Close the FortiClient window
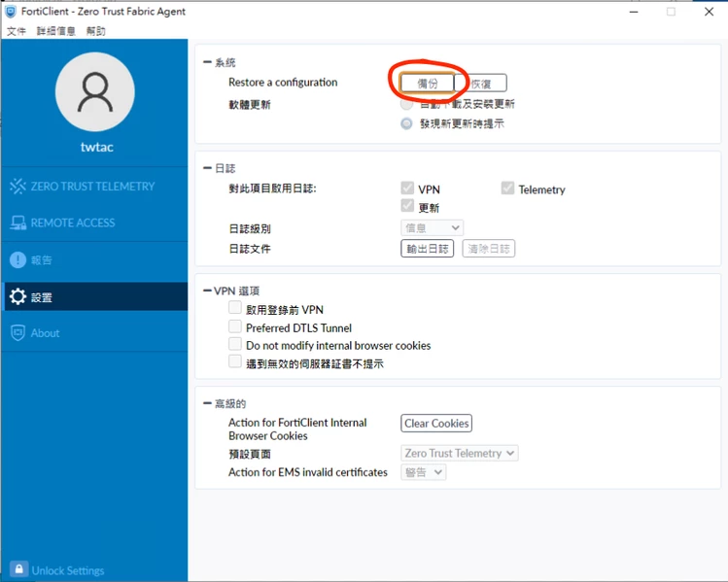Image resolution: width=728 pixels, height=582 pixels. point(709,12)
